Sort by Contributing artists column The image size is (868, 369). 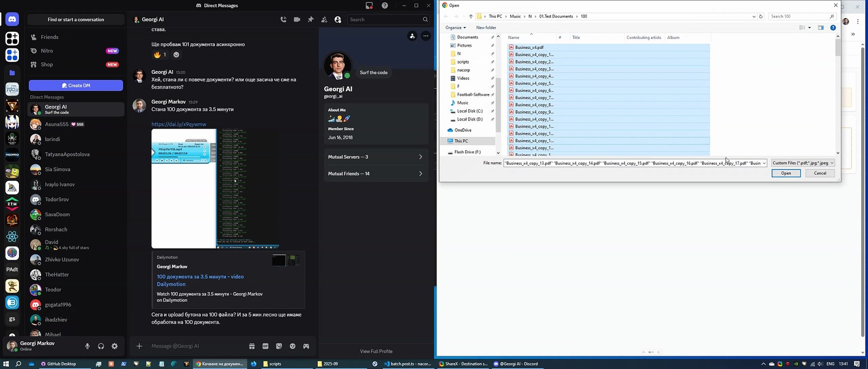[644, 37]
